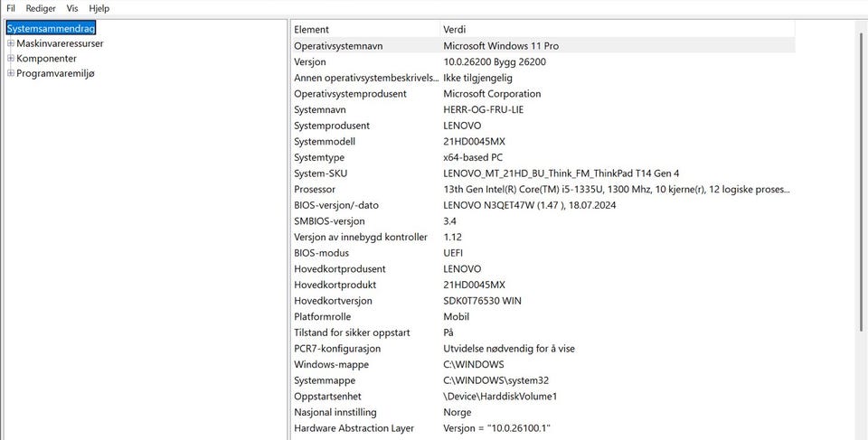868x440 pixels.
Task: Click the value UEFI
Action: click(453, 253)
